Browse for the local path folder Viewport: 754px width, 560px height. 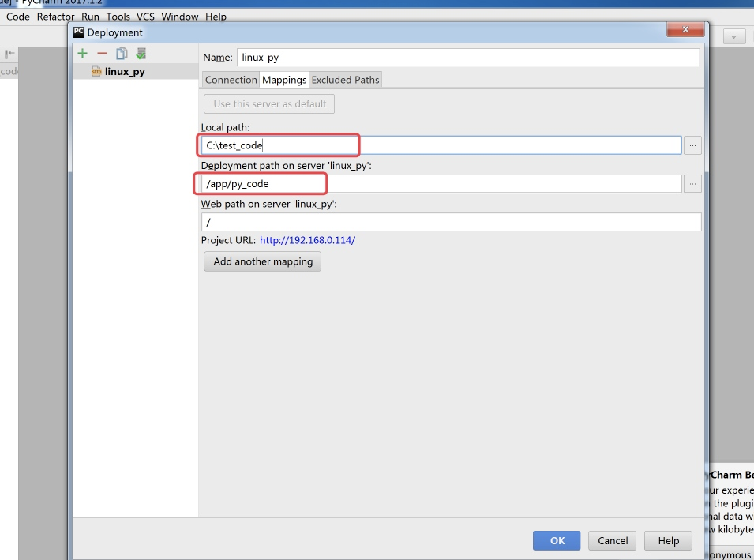click(692, 145)
